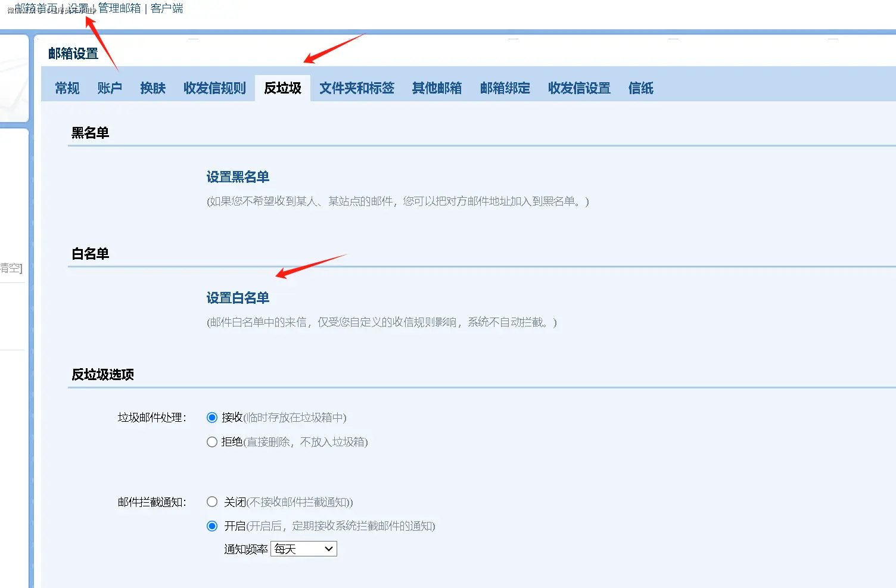Click the 设置黑名单 link
Viewport: 896px width, 588px height.
tap(238, 177)
